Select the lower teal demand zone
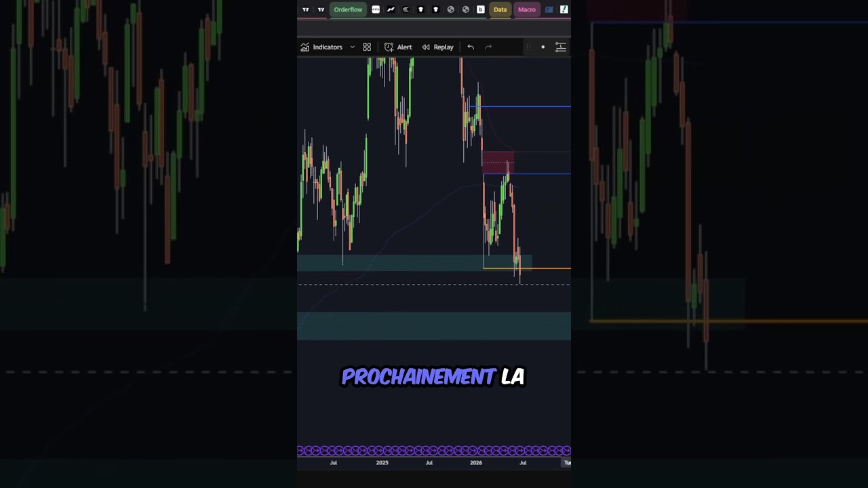 point(434,325)
